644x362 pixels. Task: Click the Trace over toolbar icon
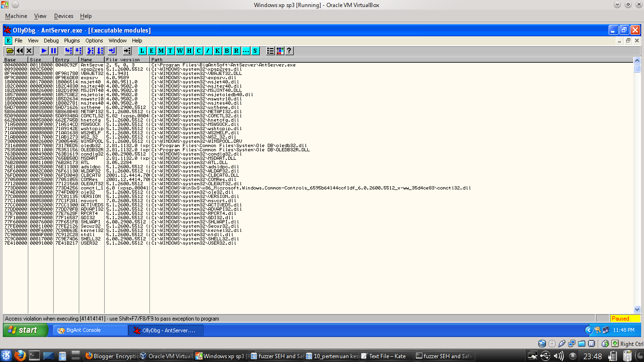[x=99, y=50]
